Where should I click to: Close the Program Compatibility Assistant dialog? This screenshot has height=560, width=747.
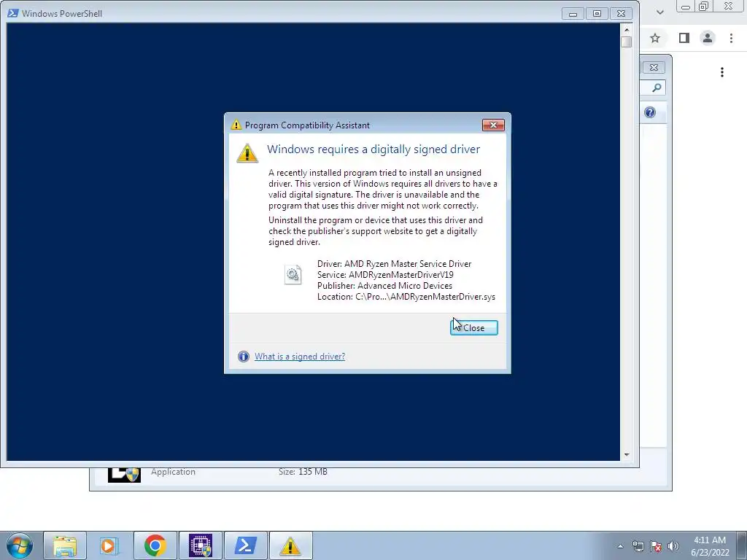pos(473,327)
